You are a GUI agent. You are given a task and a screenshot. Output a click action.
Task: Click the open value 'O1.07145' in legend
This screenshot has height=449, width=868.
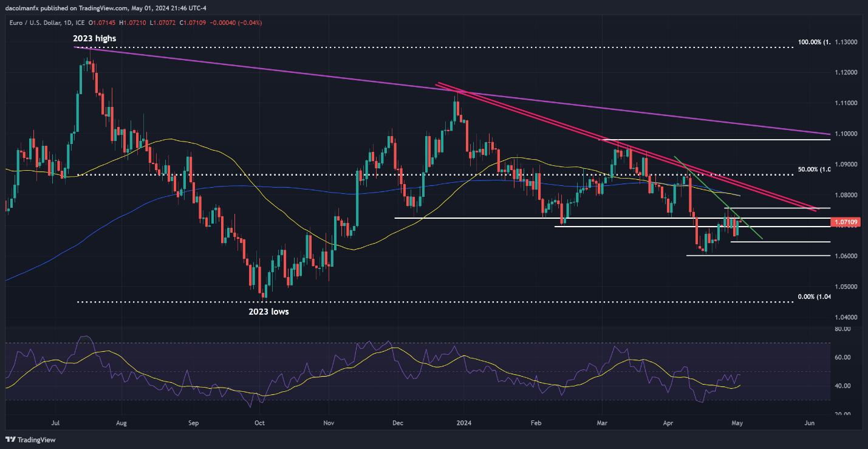[x=103, y=22]
